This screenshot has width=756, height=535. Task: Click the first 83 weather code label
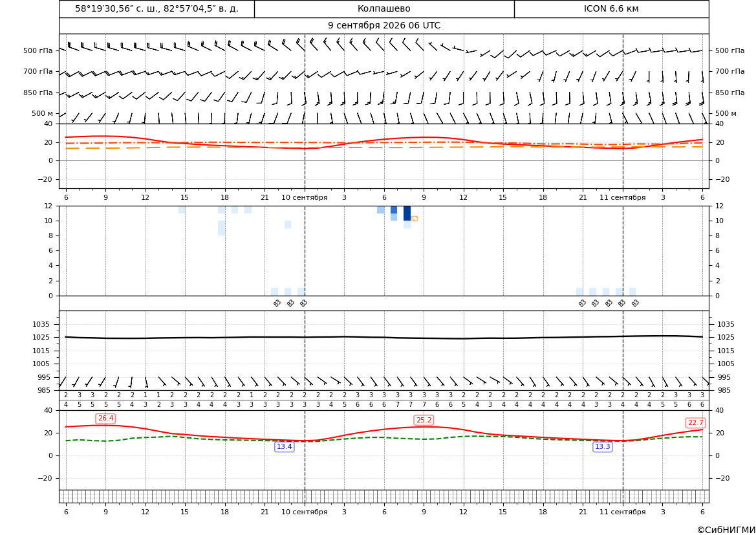(277, 303)
